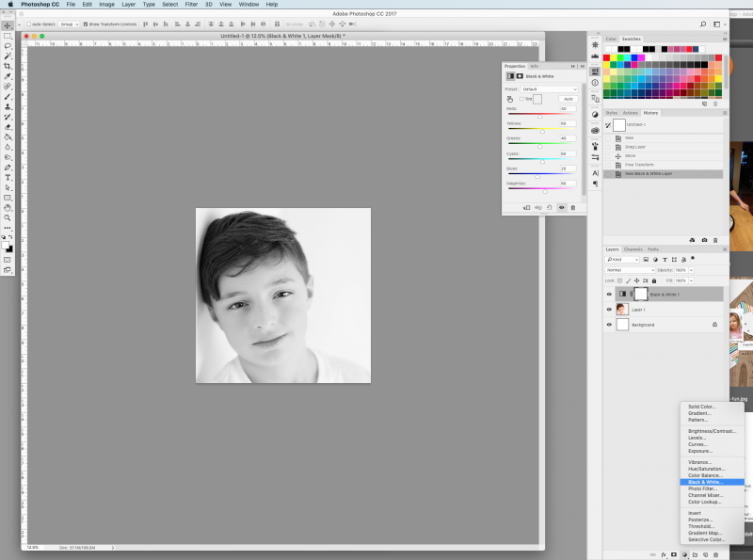The image size is (753, 560).
Task: Open the blend mode dropdown showing Normal
Action: click(630, 270)
